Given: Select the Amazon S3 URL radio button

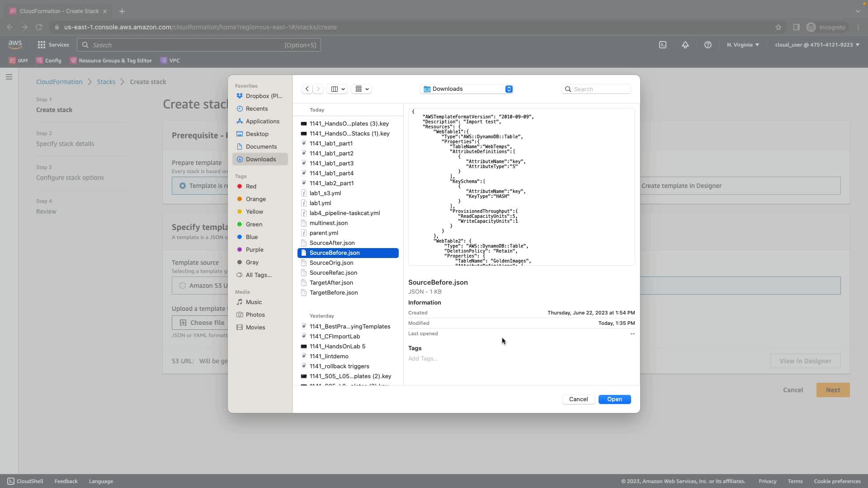Looking at the screenshot, I should (183, 286).
